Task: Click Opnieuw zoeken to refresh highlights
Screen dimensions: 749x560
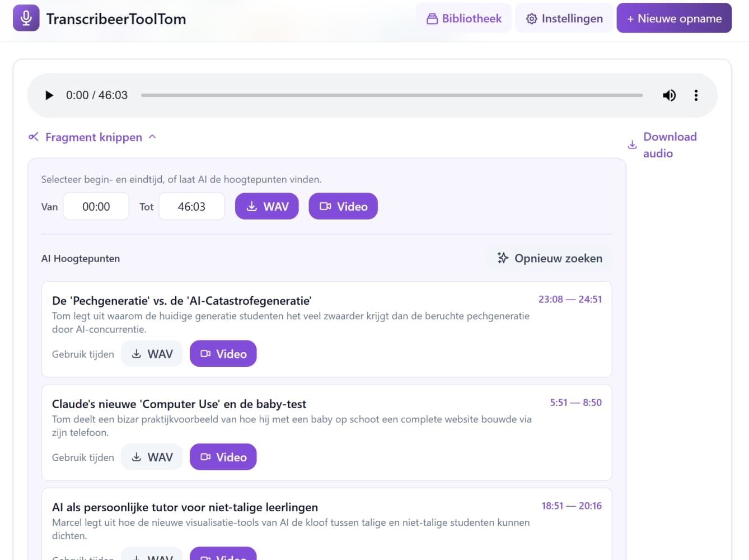Action: (x=550, y=258)
